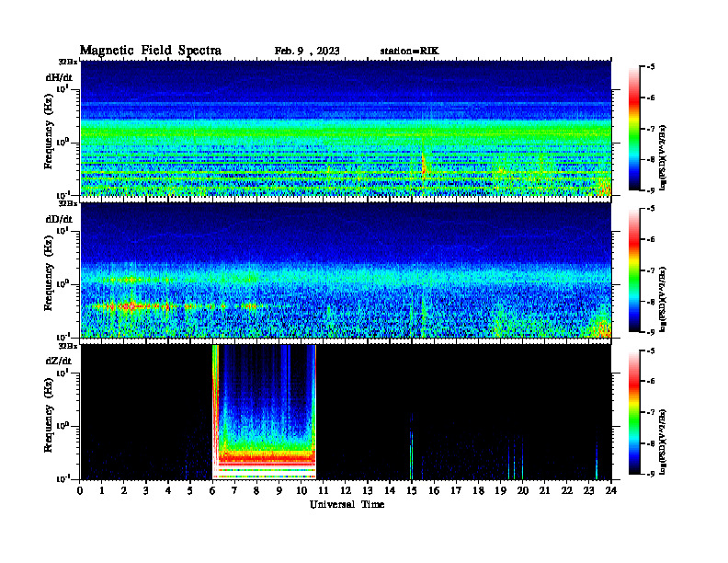This screenshot has height=563, width=728.
Task: Click the red saturated band in dZ/dt plot
Action: pyautogui.click(x=267, y=458)
